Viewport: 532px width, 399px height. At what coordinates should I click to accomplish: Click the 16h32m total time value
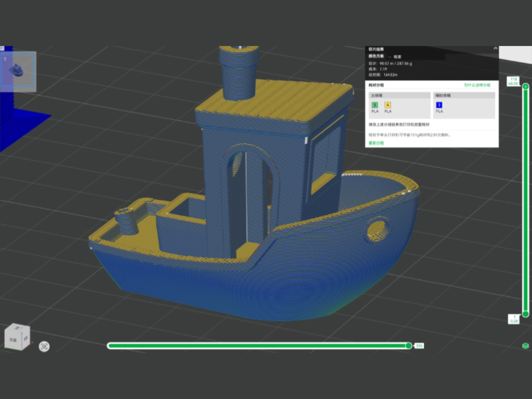390,75
